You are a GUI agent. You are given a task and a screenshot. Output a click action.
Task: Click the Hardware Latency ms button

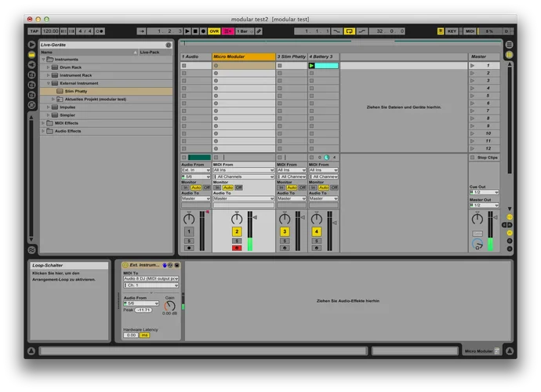[x=144, y=335]
